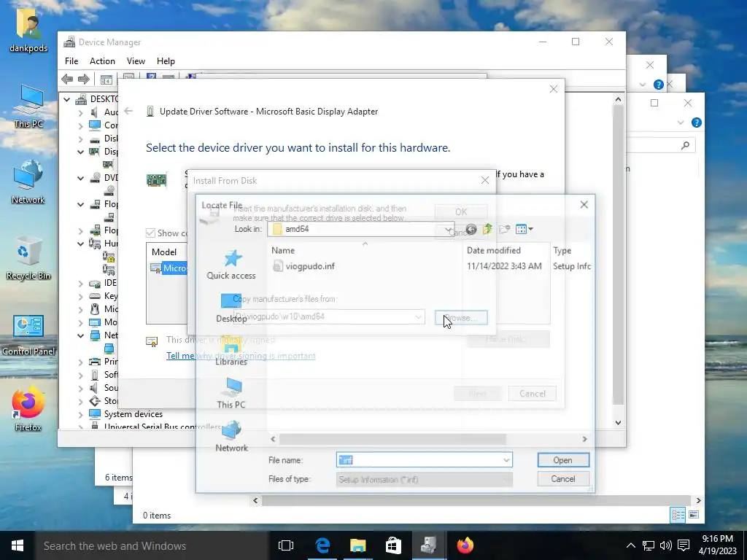Expand the IDE tree node
This screenshot has width=747, height=560.
80,283
